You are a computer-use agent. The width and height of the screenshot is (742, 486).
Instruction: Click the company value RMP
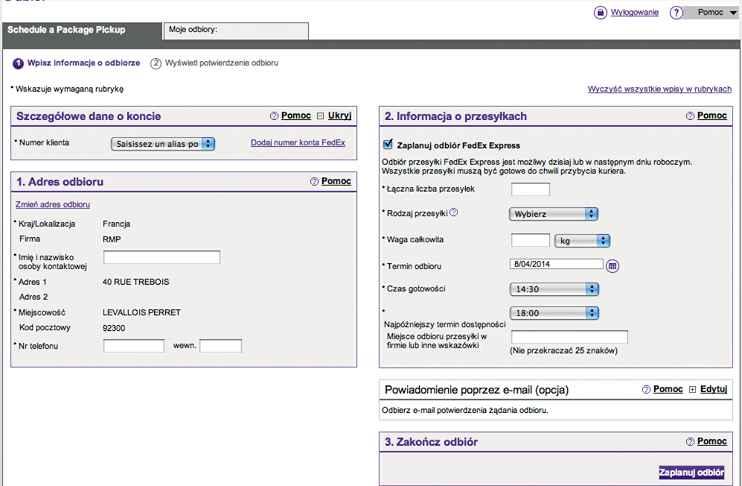tap(112, 239)
